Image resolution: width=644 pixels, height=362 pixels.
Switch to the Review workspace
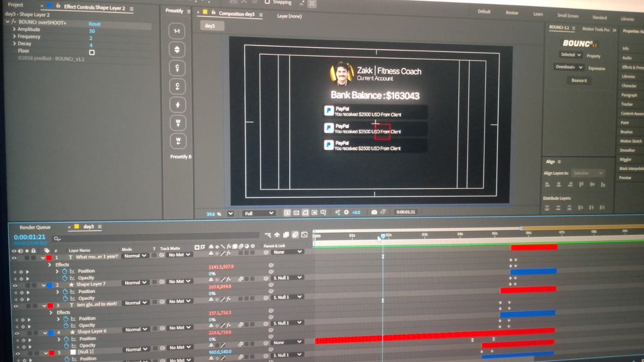coord(512,12)
